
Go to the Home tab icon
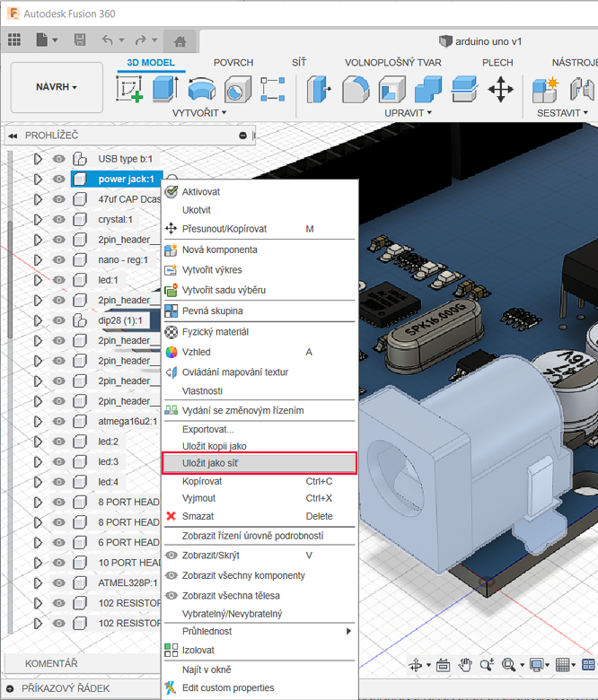pos(180,41)
